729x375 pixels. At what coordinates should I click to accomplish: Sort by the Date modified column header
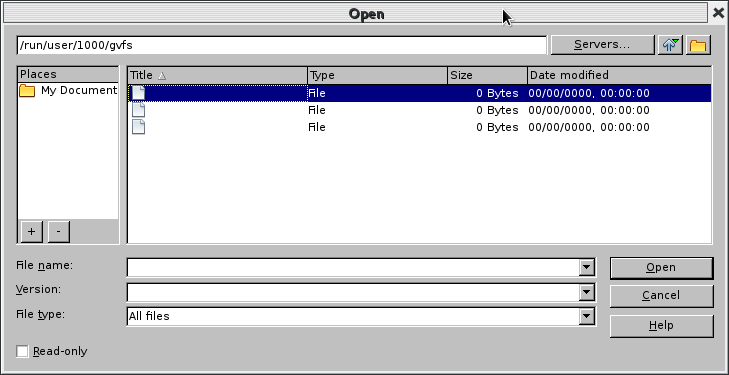click(x=619, y=75)
